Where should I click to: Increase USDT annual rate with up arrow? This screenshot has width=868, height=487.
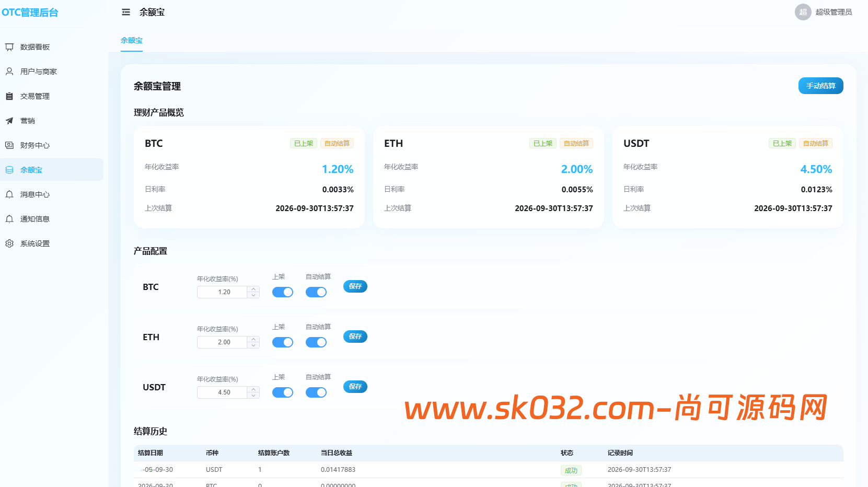[x=253, y=389]
